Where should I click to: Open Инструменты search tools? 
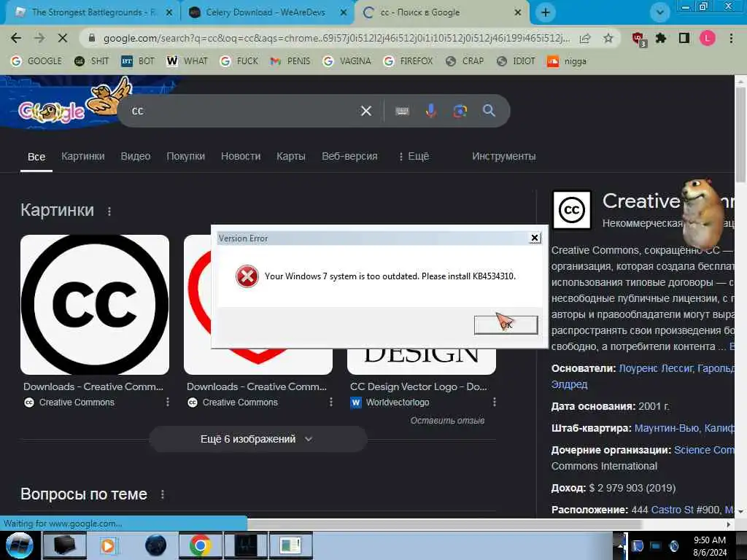[503, 156]
